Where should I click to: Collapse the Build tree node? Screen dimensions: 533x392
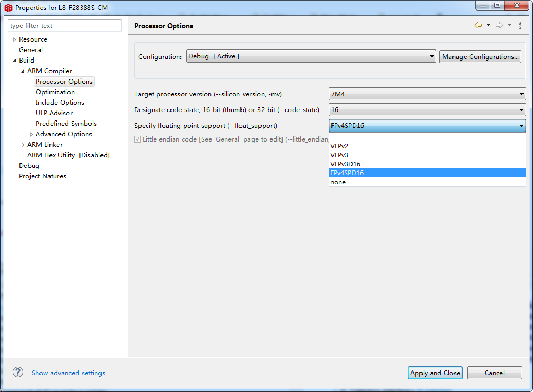pos(14,61)
